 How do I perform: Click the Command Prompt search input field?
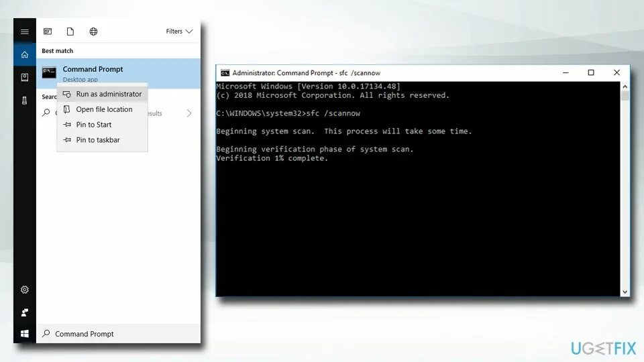[x=118, y=334]
